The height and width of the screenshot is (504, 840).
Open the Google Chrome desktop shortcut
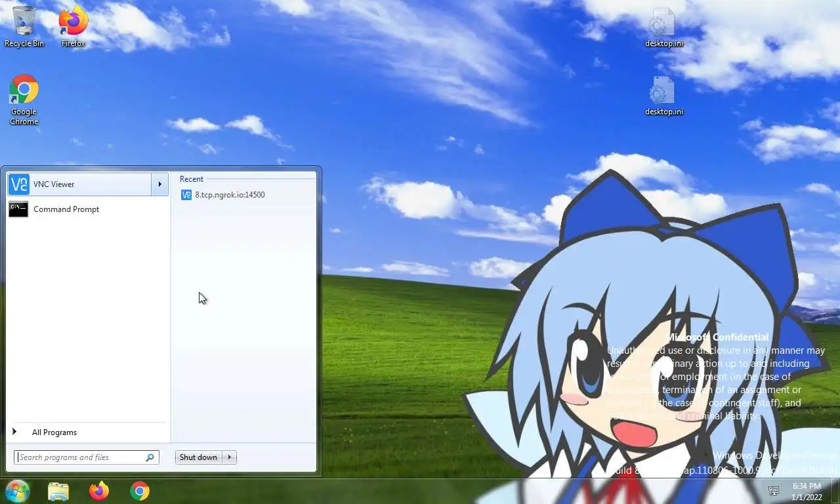click(24, 100)
